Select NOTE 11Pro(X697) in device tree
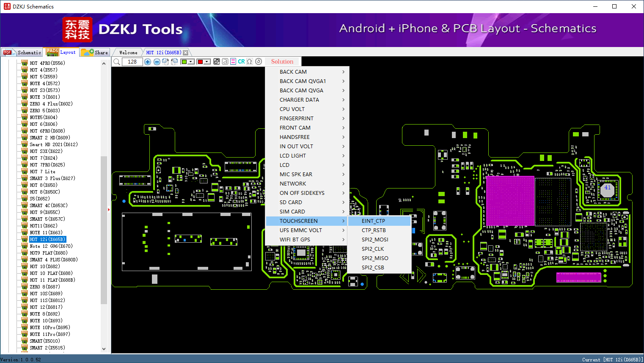 pos(50,334)
